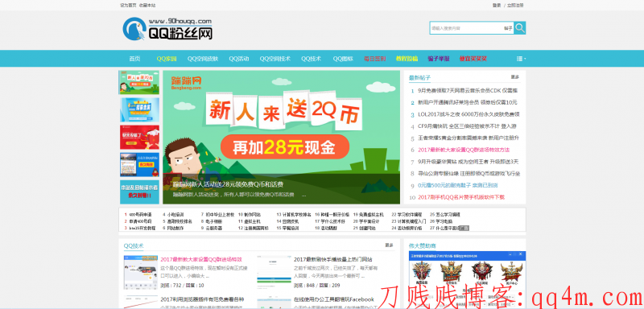Open the QQ空间技术 nav item
This screenshot has width=644, height=309.
tap(275, 59)
